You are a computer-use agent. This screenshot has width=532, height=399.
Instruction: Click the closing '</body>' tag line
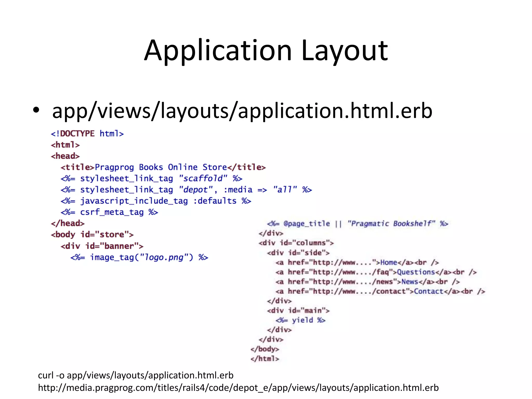pos(265,349)
